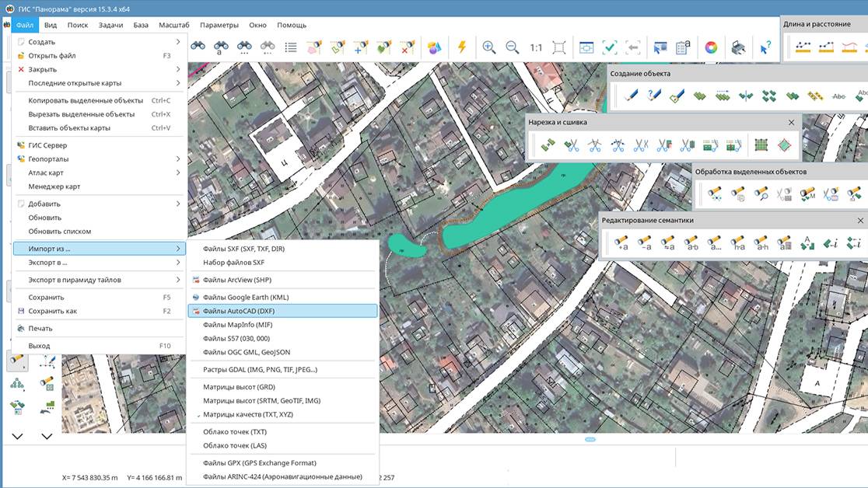Click Менеджер карт menu item
Screen dimensions: 868x488
[x=99, y=186]
